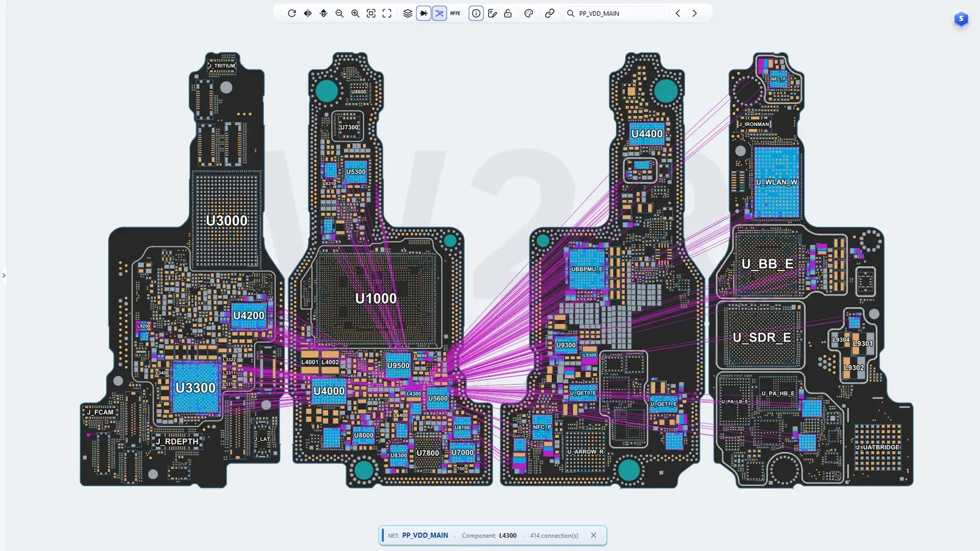Screen dimensions: 980x551
Task: Fit the board to the screen
Action: click(371, 13)
